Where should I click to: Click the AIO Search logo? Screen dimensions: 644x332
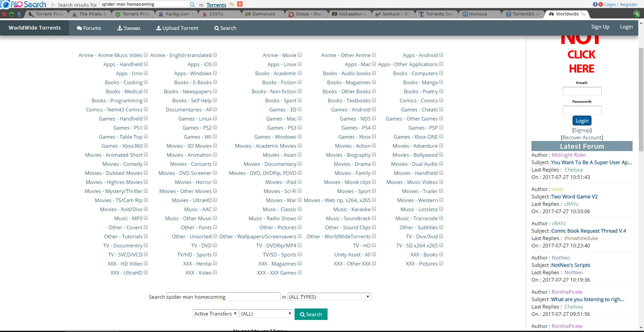tap(24, 4)
